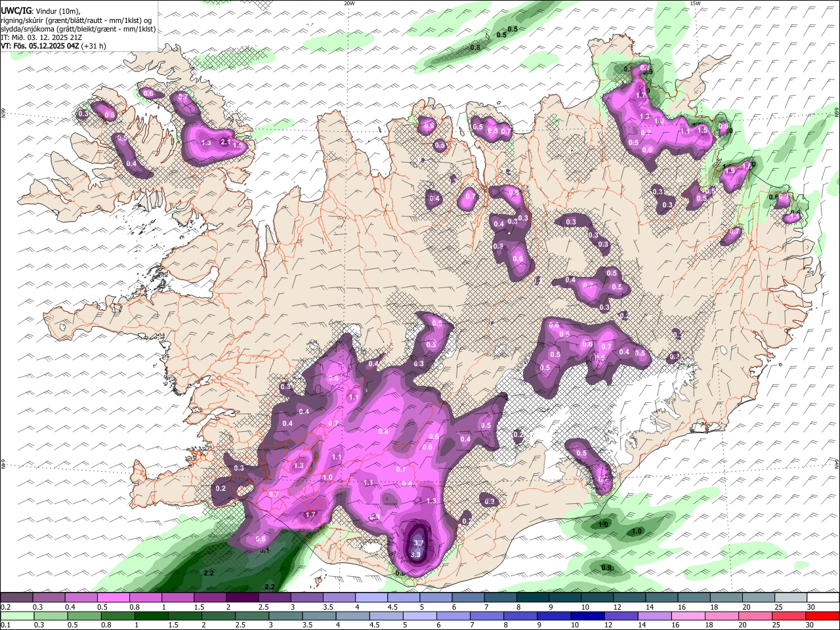The width and height of the screenshot is (840, 630).
Task: Click the dark teal upper swatch labeled 8
Action: 533,598
